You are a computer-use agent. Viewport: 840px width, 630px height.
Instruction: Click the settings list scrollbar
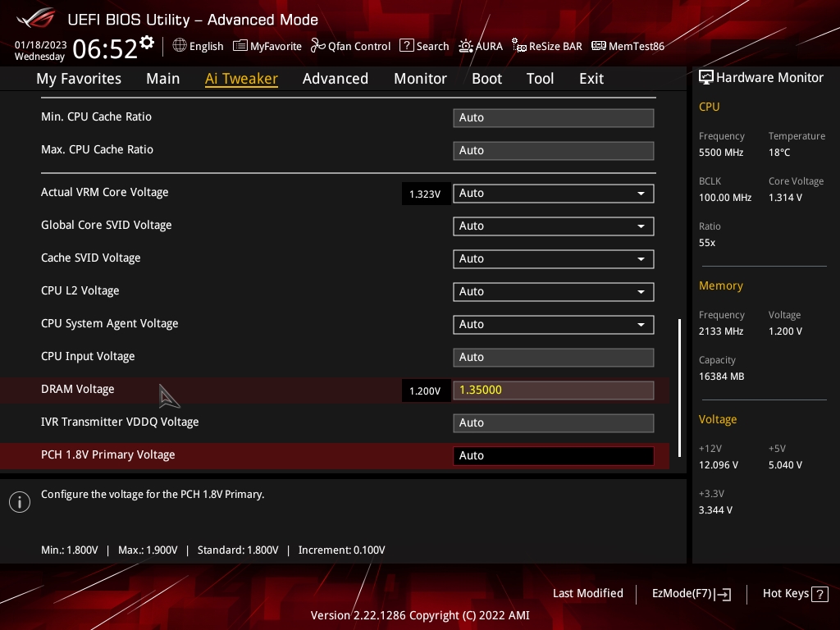pyautogui.click(x=679, y=388)
